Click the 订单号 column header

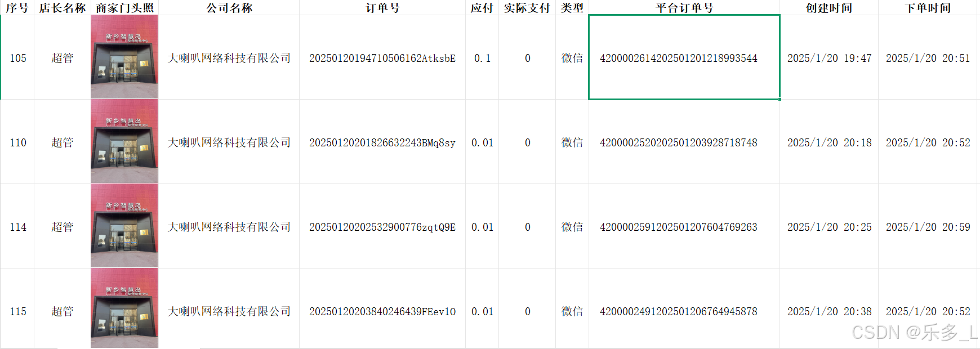click(x=382, y=7)
